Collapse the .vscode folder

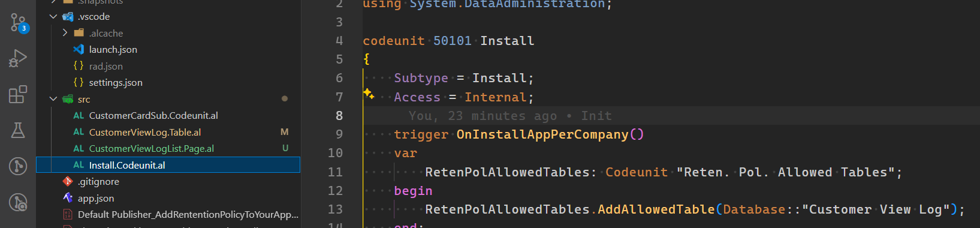pos(53,16)
